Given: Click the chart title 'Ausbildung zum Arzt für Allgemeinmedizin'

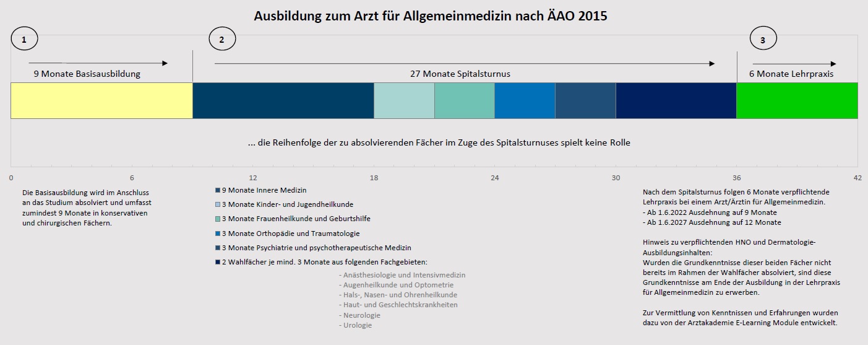Looking at the screenshot, I should tap(431, 17).
